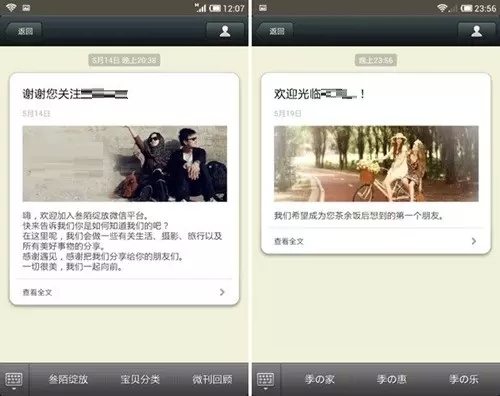Tap chevron arrow in 欢迎光临 card
This screenshot has height=396, width=500.
click(x=474, y=241)
